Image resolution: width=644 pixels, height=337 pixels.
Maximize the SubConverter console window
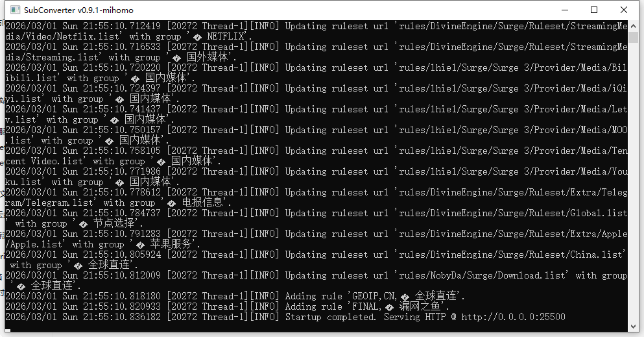(x=594, y=10)
